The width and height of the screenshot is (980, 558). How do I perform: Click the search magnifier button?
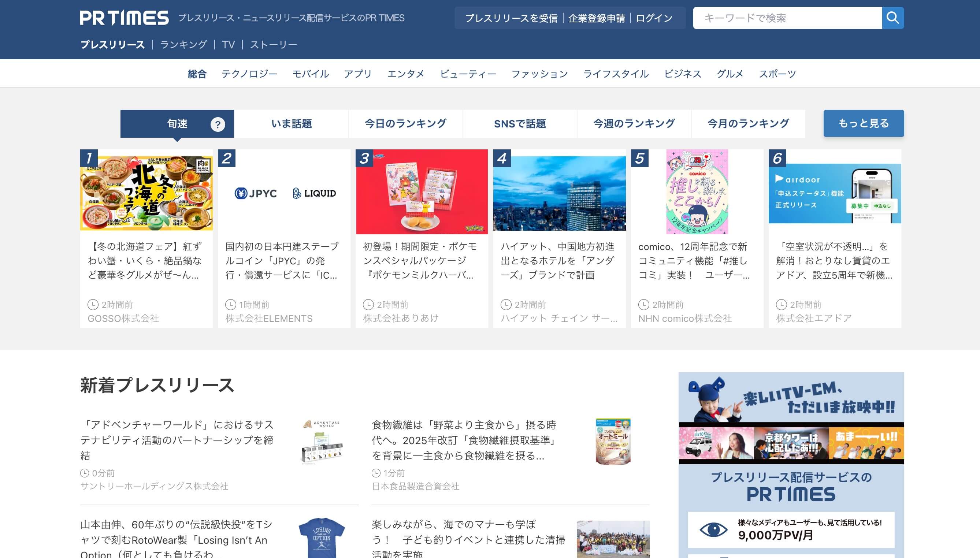click(x=892, y=18)
